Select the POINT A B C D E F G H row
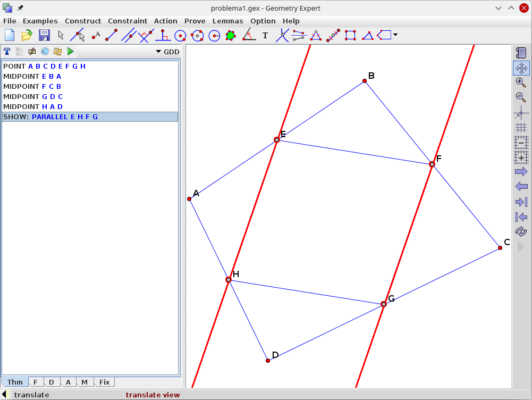Screen dimensions: 532x400 tap(90, 66)
